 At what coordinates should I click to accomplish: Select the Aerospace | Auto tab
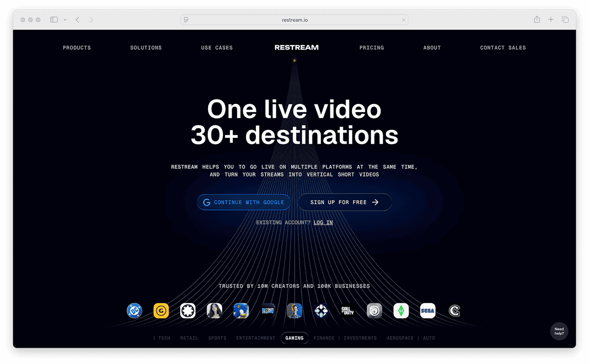coord(411,338)
